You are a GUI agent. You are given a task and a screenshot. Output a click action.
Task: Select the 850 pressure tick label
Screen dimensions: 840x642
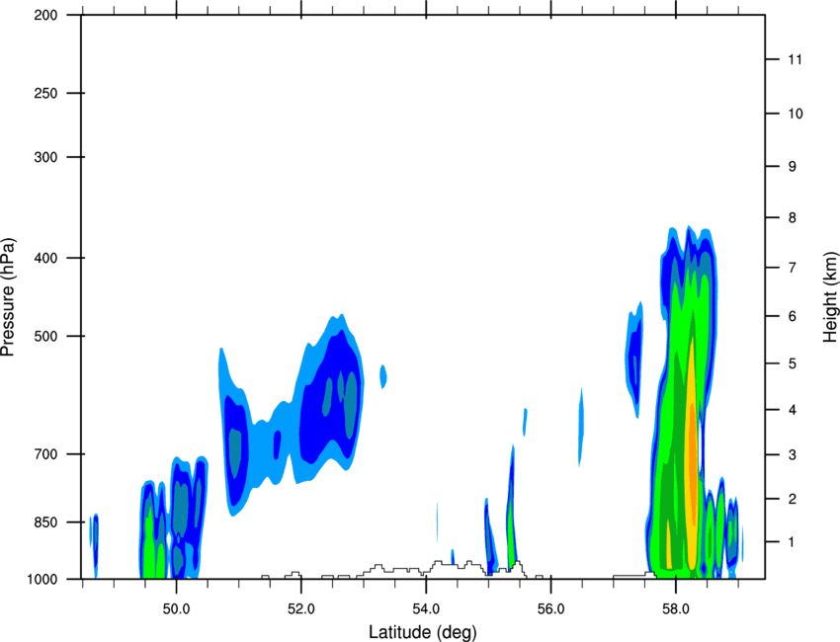[x=45, y=522]
